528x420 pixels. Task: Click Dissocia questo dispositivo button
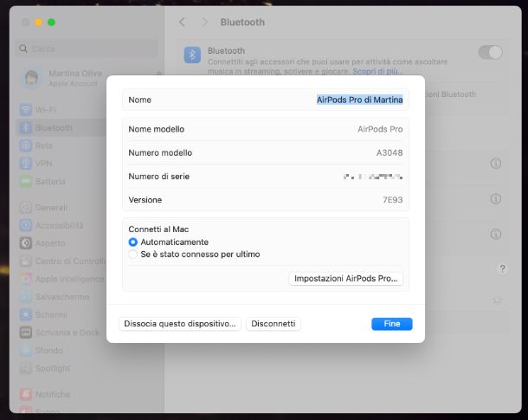tap(180, 324)
